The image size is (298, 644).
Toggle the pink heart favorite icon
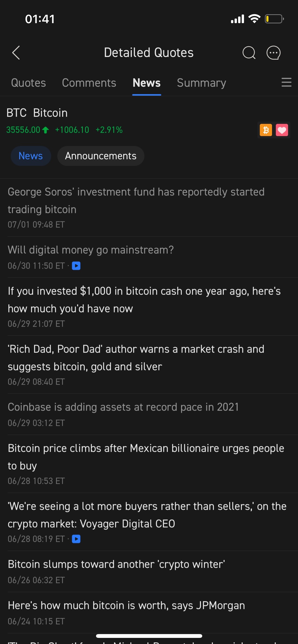(282, 130)
